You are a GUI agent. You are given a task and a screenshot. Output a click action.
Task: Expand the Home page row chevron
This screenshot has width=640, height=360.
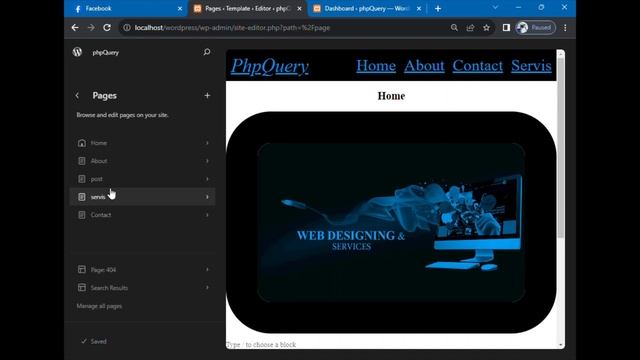point(207,143)
